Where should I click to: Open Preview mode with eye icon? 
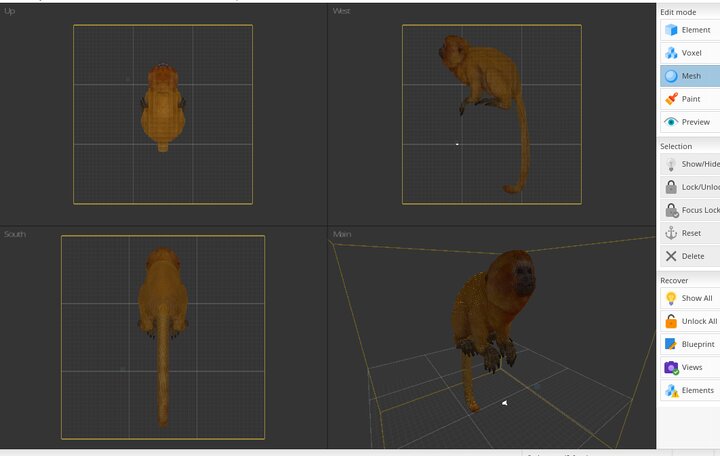[671, 122]
